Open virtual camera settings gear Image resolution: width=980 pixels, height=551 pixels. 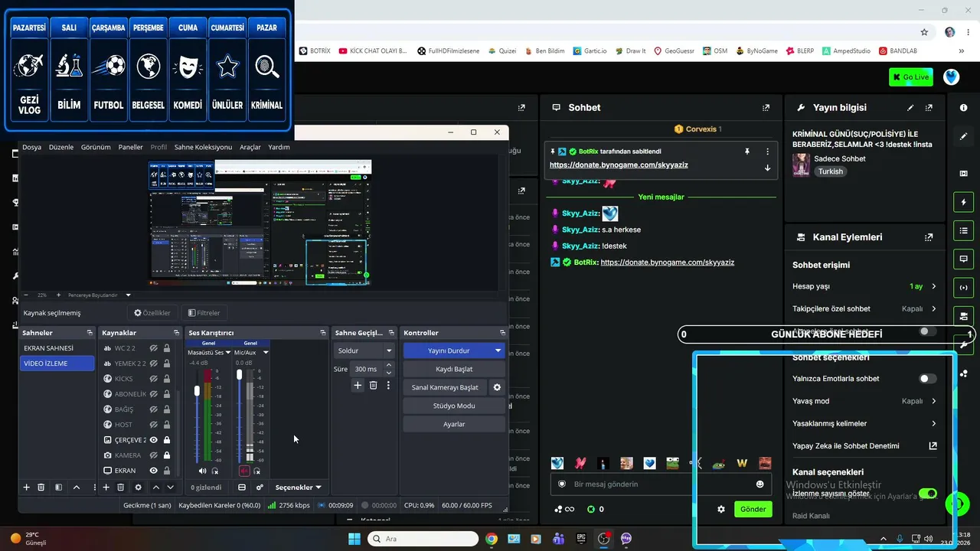point(497,387)
